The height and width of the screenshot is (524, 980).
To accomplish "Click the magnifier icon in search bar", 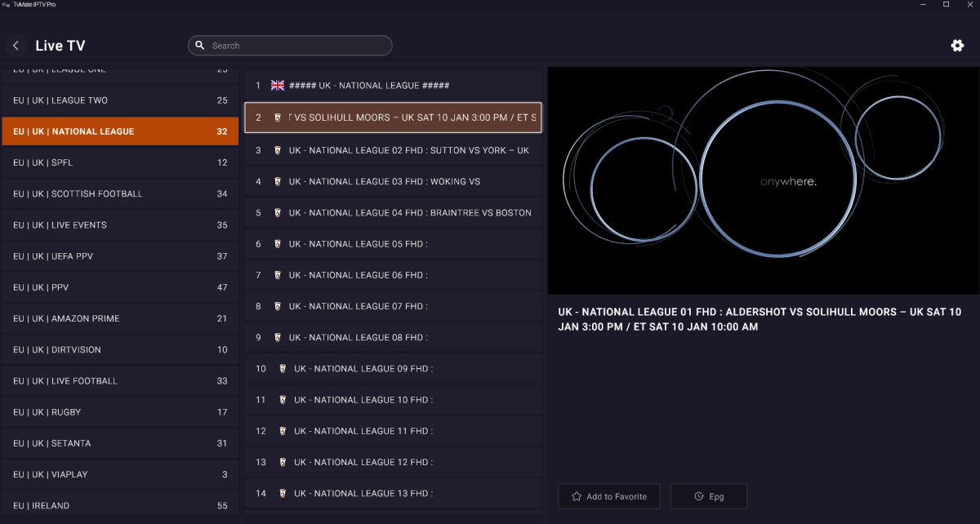I will pyautogui.click(x=200, y=46).
